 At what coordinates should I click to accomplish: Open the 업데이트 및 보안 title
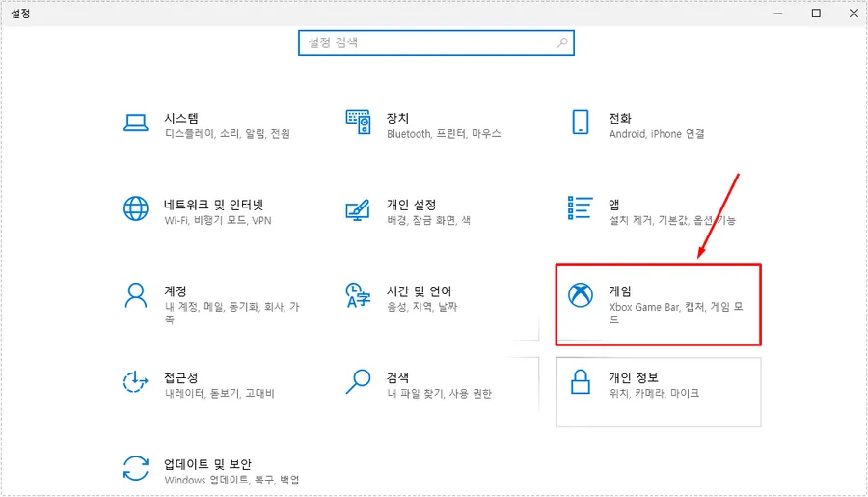click(207, 464)
